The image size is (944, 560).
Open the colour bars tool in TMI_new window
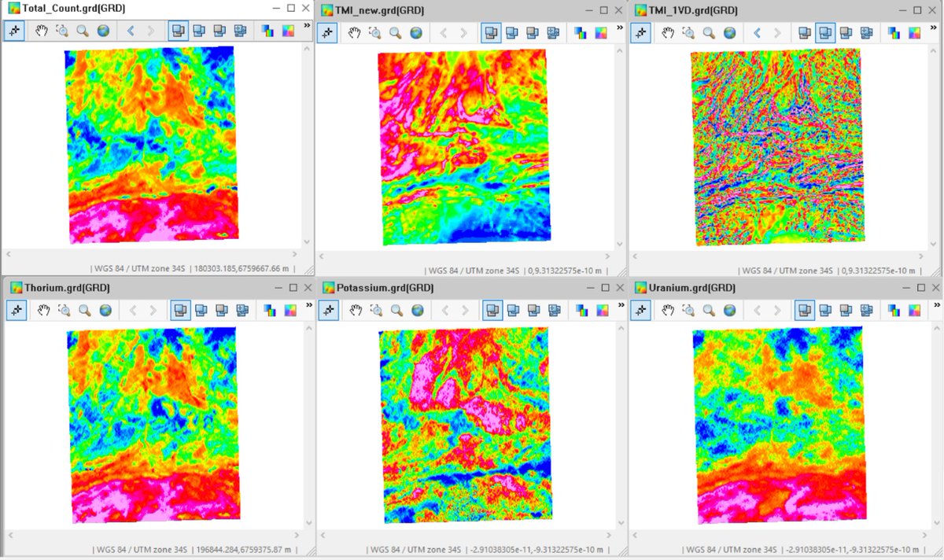tap(580, 33)
